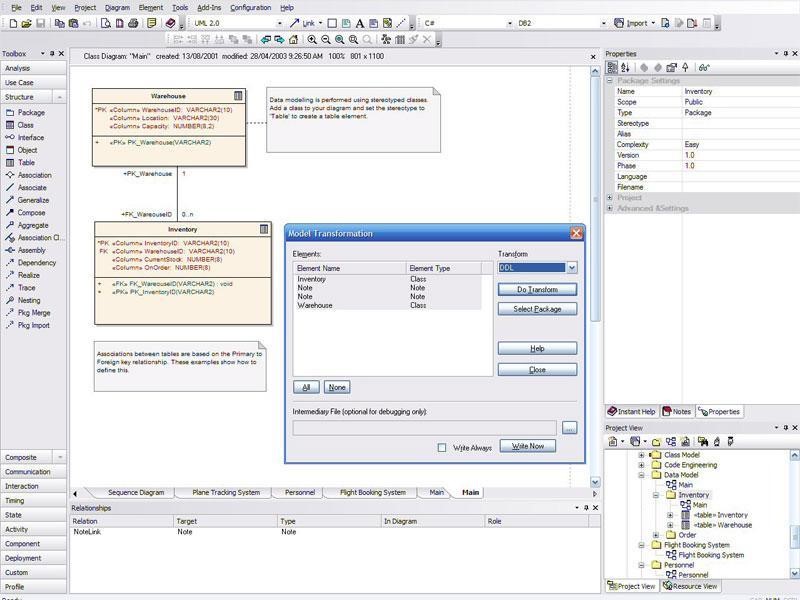Select the Table element in the Toolbox
The image size is (800, 600).
coord(26,162)
